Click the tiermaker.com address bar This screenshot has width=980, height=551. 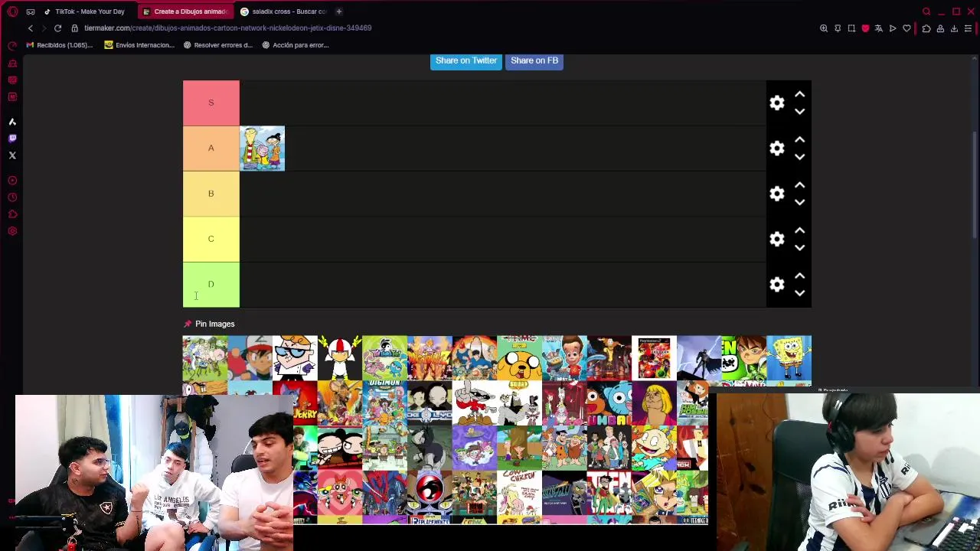coord(227,28)
